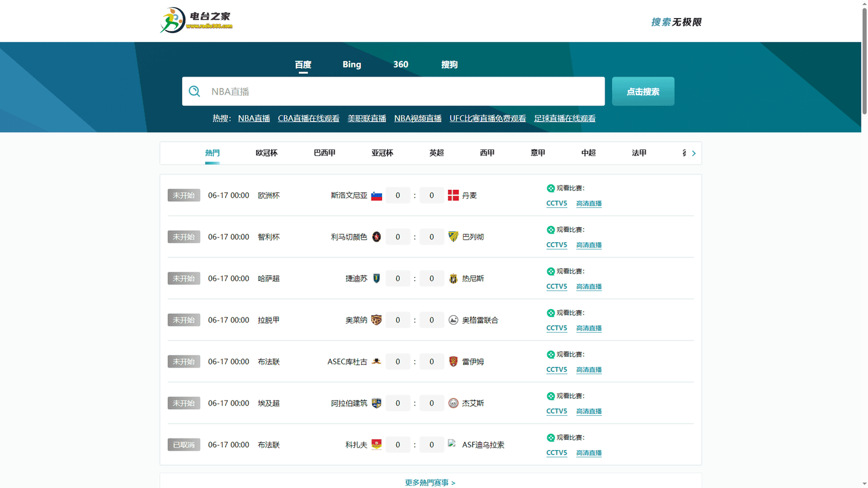
Task: Open the 西甲 league tab
Action: pyautogui.click(x=487, y=153)
